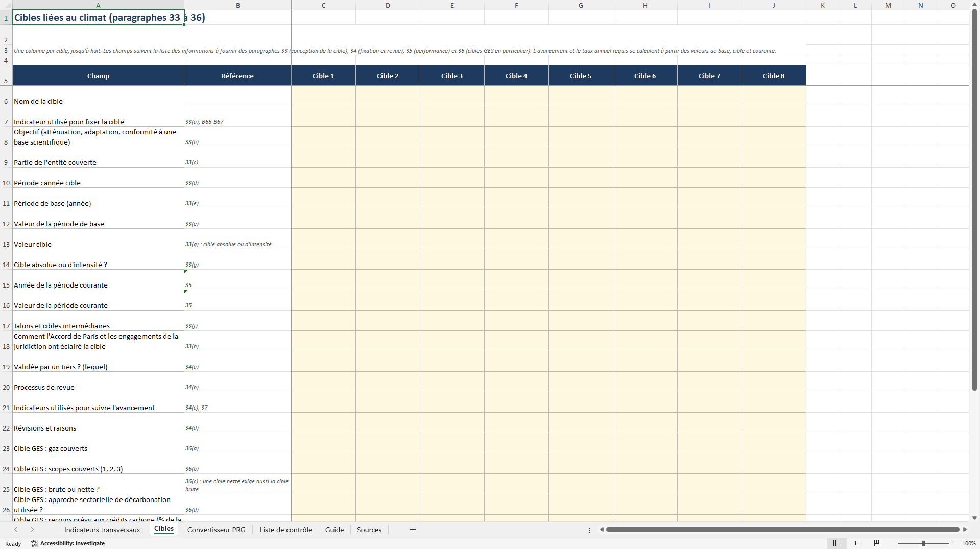Add a new sheet with plus icon
The image size is (980, 549).
413,530
